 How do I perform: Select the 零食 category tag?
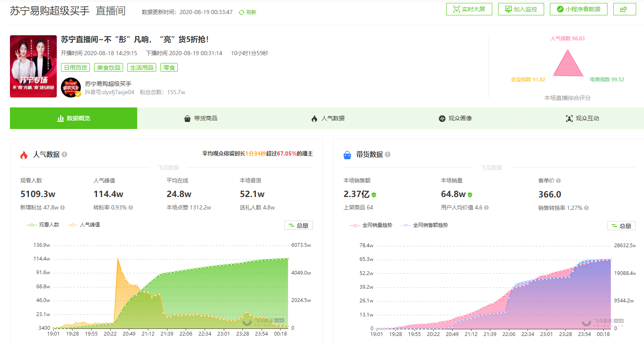(169, 68)
